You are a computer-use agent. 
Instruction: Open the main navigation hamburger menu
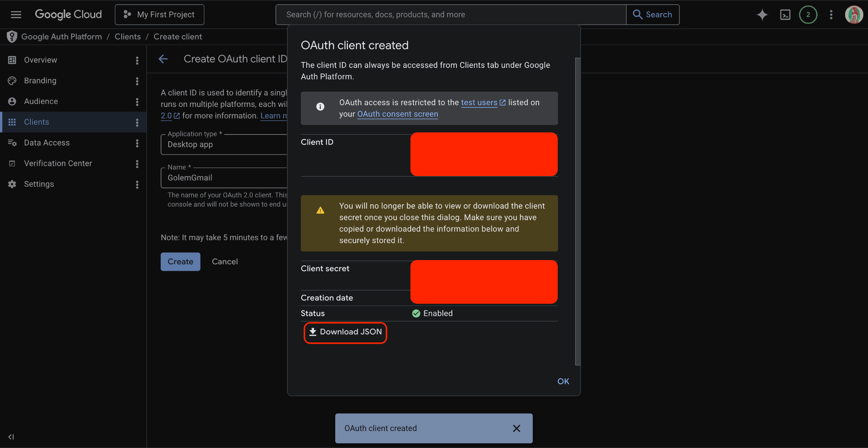pyautogui.click(x=16, y=14)
